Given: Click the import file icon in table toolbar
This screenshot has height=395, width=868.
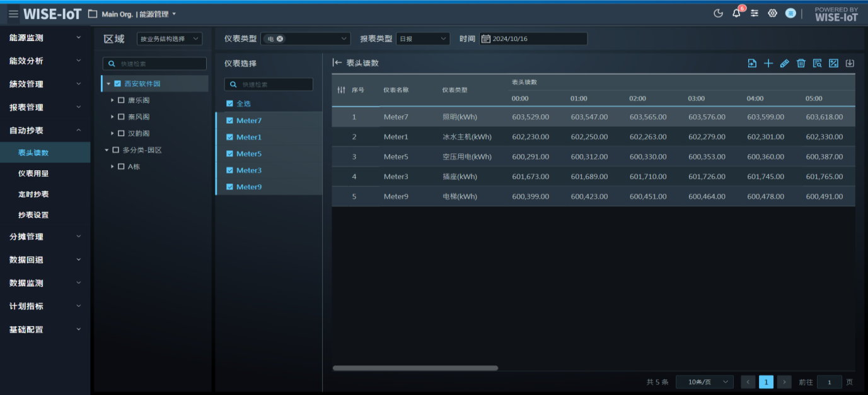Looking at the screenshot, I should pyautogui.click(x=752, y=63).
